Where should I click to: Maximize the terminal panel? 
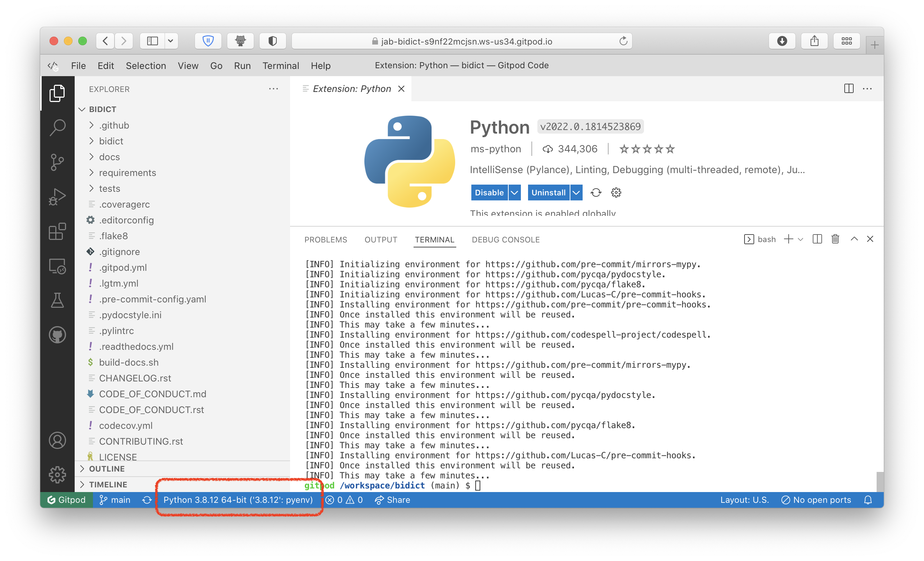click(854, 239)
